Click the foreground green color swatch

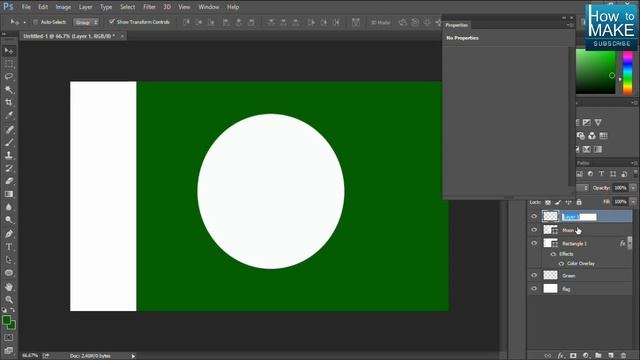[7, 320]
